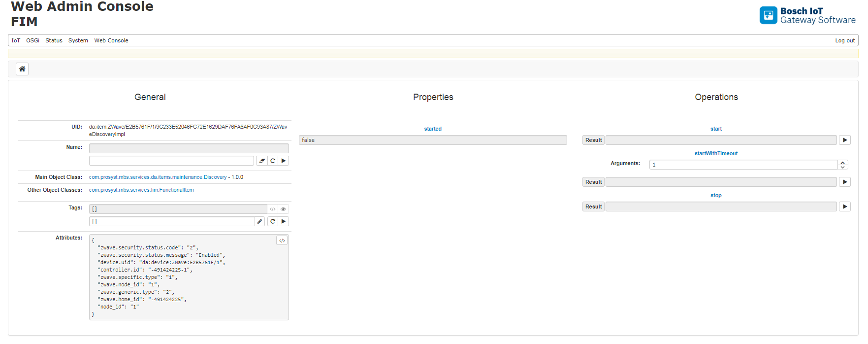Execute the start operation
Screen dimensions: 868x344
pos(845,140)
